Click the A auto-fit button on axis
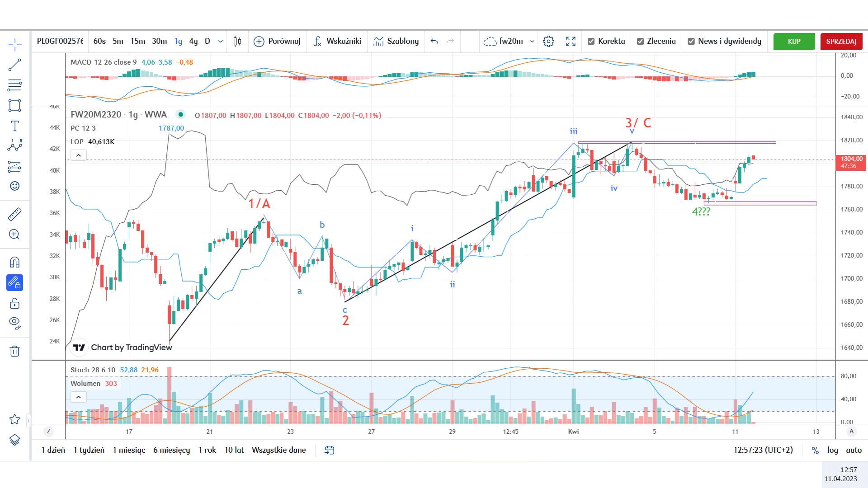This screenshot has width=868, height=488. (x=852, y=432)
